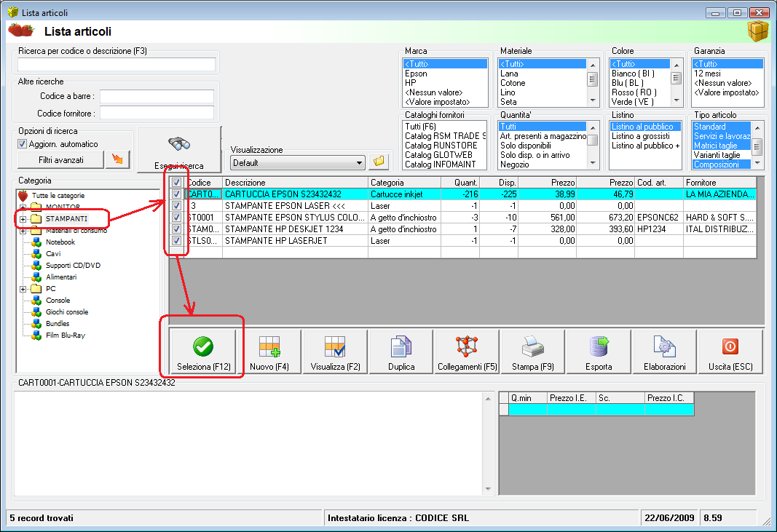Expand the STAMPANTI tree node
This screenshot has height=532, width=777.
23,218
